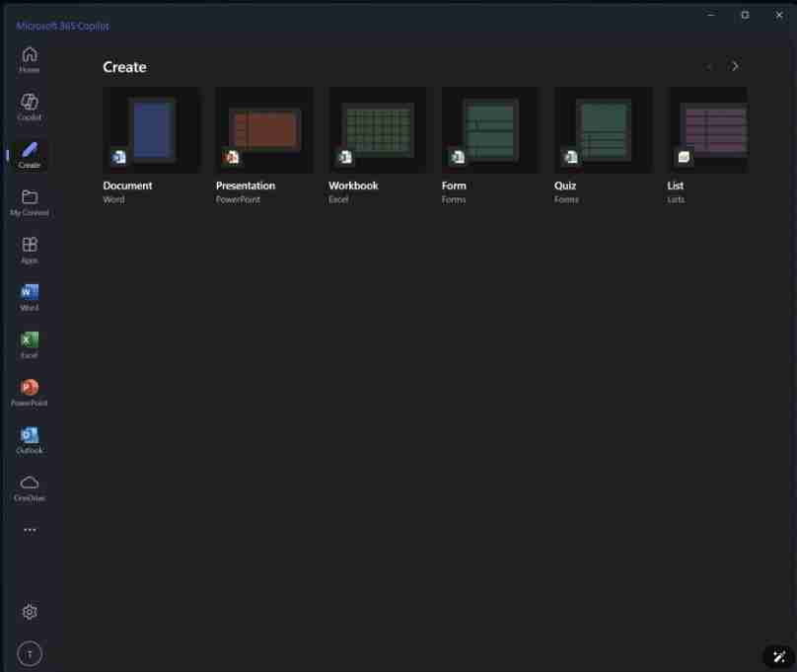Go to Home from the sidebar
797x672 pixels.
30,61
